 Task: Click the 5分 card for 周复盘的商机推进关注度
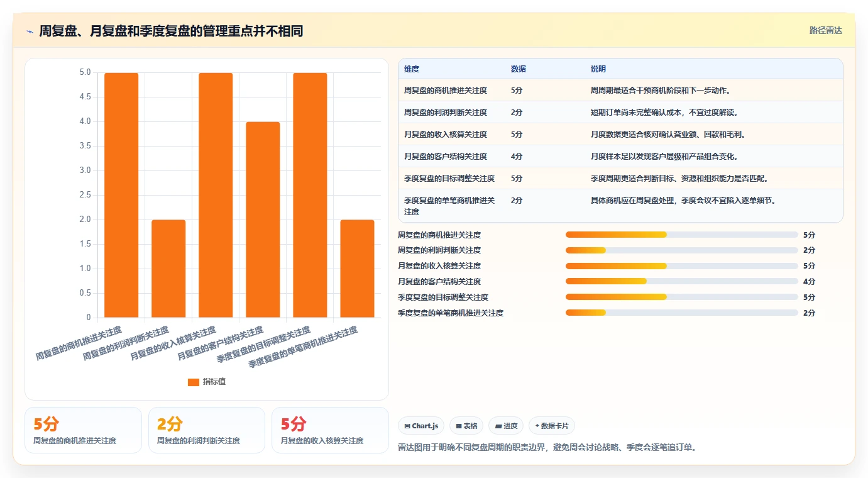pos(83,430)
